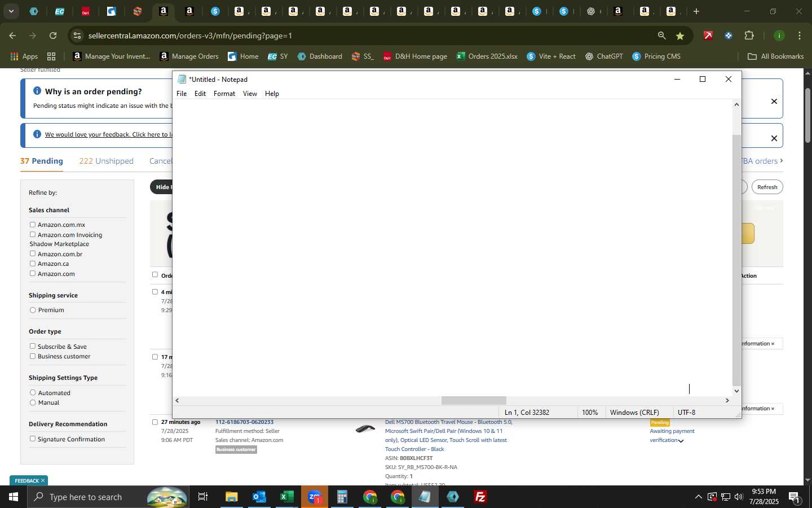Click Dell mouse product thumbnail

[365, 429]
